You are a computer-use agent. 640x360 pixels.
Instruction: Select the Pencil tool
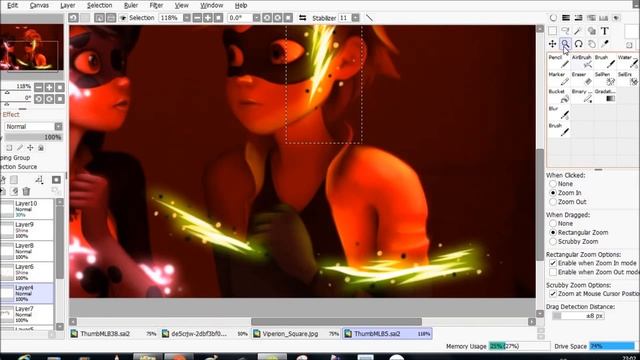click(558, 61)
